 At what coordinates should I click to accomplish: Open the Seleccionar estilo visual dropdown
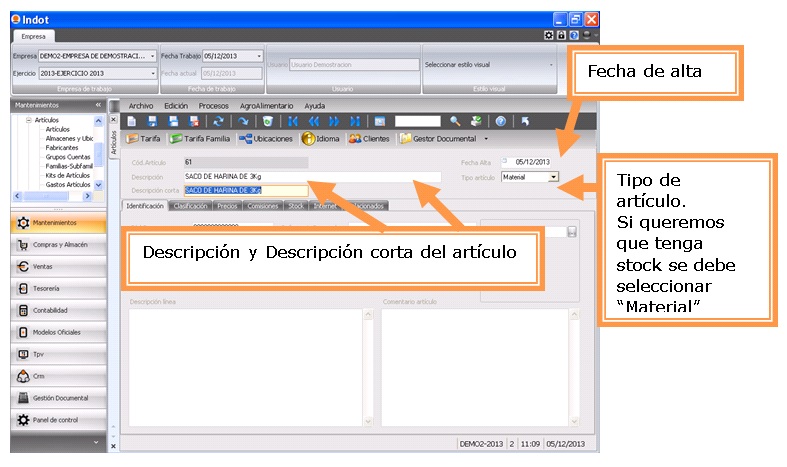click(x=551, y=64)
